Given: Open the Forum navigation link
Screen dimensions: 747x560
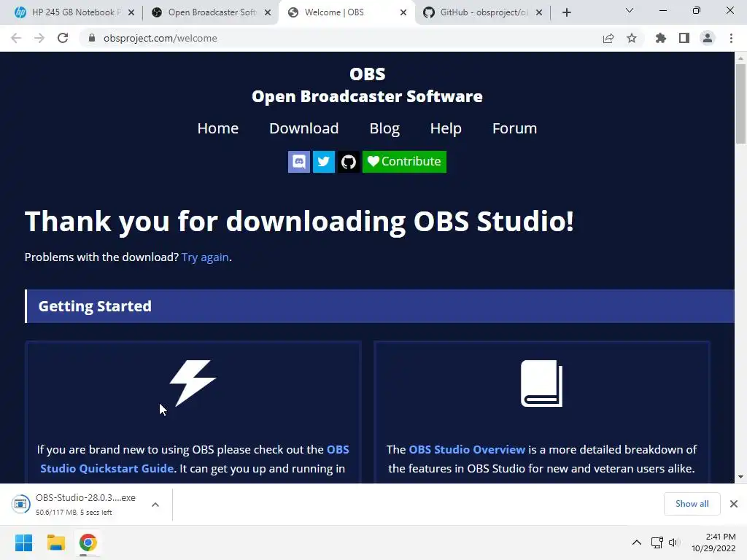Looking at the screenshot, I should click(x=514, y=128).
